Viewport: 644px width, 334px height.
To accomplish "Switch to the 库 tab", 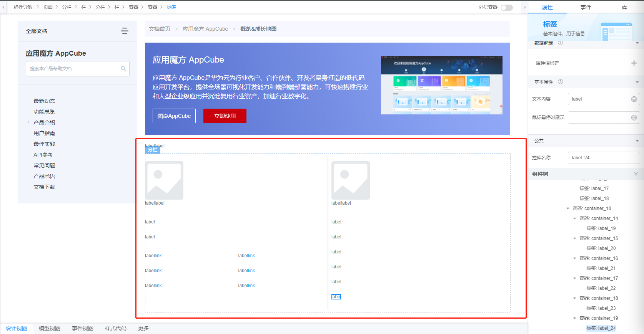I will point(624,7).
